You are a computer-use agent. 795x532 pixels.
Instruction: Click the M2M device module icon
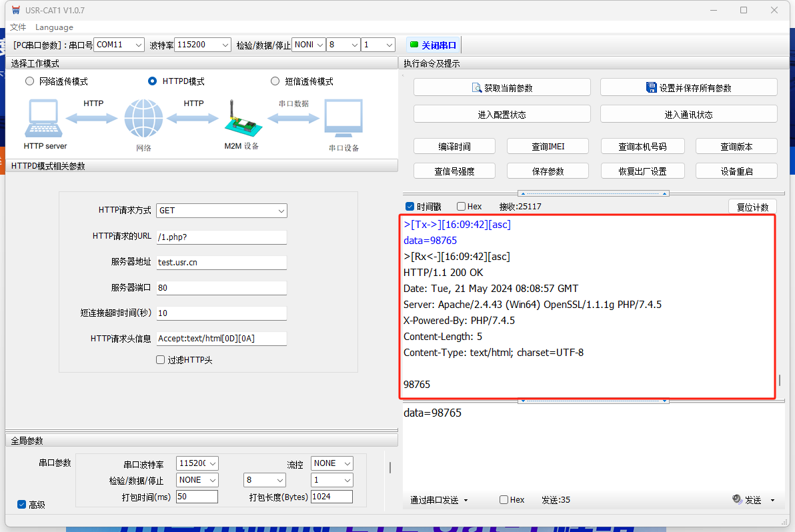pyautogui.click(x=241, y=119)
